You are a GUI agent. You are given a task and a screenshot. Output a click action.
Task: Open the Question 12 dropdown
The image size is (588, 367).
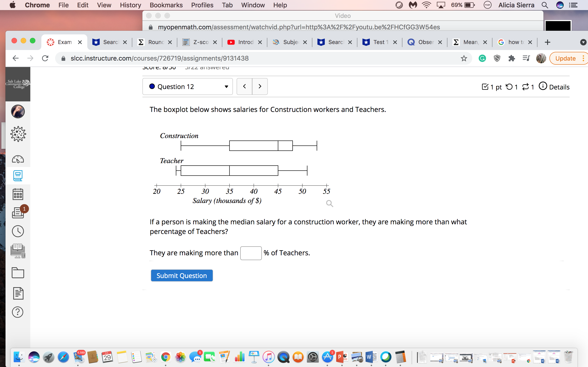click(x=188, y=87)
